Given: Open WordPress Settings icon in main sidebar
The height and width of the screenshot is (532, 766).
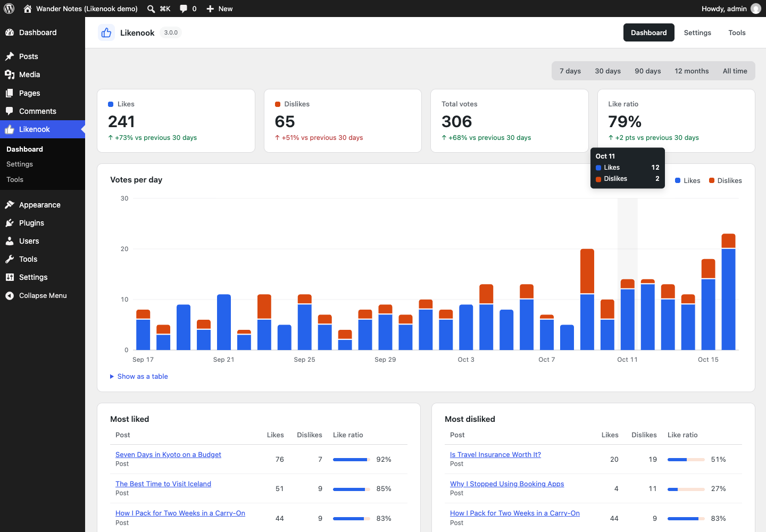Looking at the screenshot, I should [10, 277].
